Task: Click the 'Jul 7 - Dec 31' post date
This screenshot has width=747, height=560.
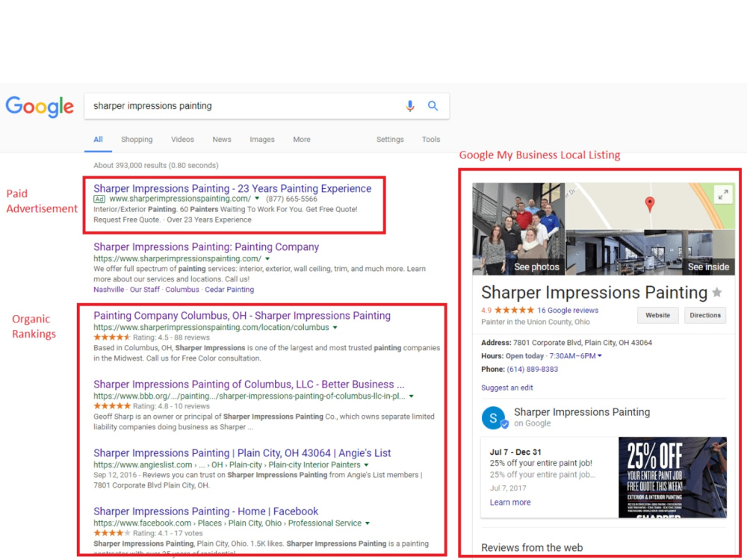Action: pyautogui.click(x=515, y=452)
